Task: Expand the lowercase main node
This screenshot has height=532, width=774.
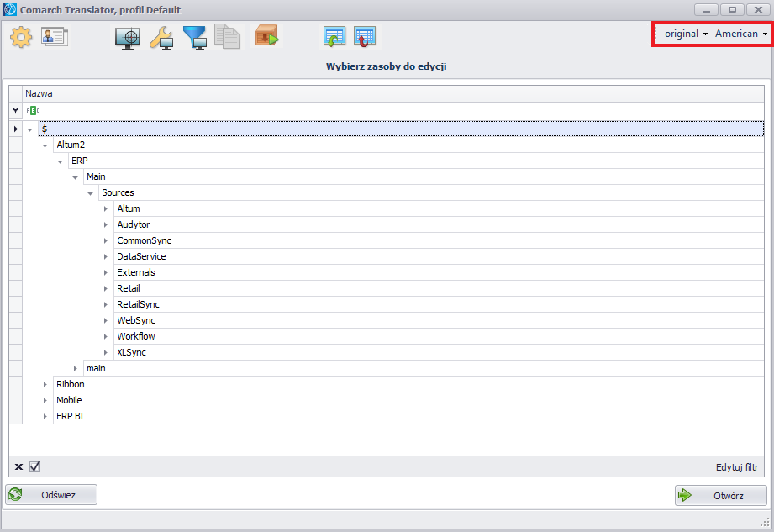Action: click(75, 369)
